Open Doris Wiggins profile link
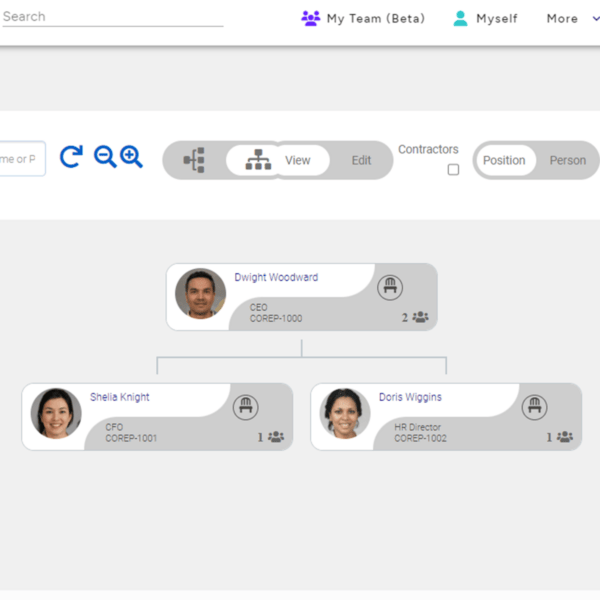 coord(410,397)
